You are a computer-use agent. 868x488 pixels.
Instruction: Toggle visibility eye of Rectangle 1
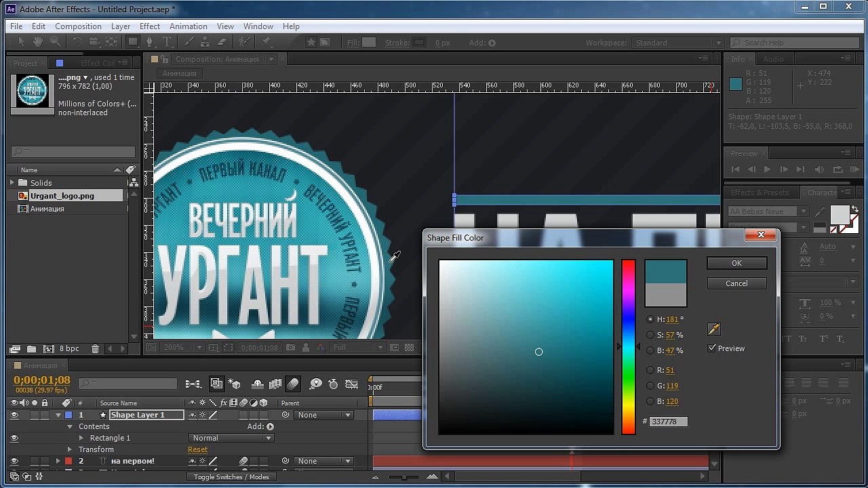point(14,438)
